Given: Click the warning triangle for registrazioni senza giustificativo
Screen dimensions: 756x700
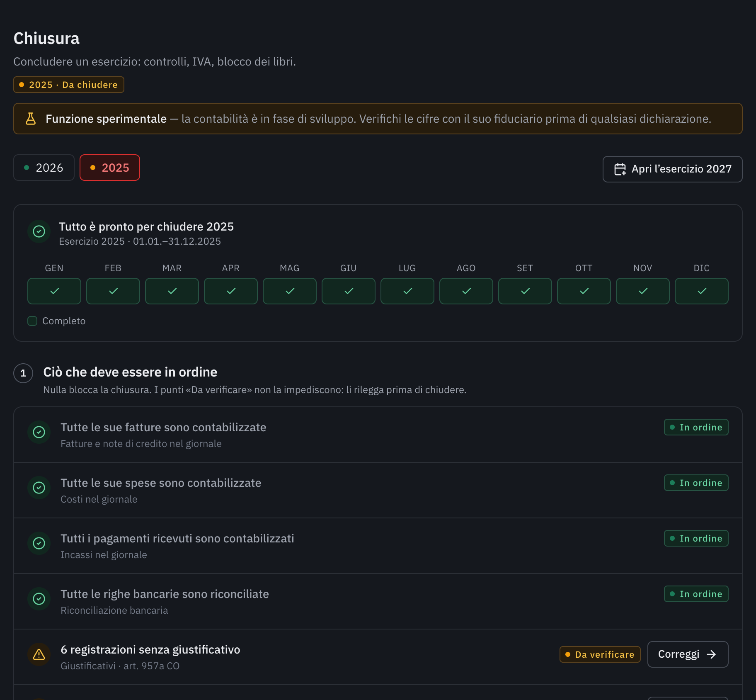Looking at the screenshot, I should (39, 654).
